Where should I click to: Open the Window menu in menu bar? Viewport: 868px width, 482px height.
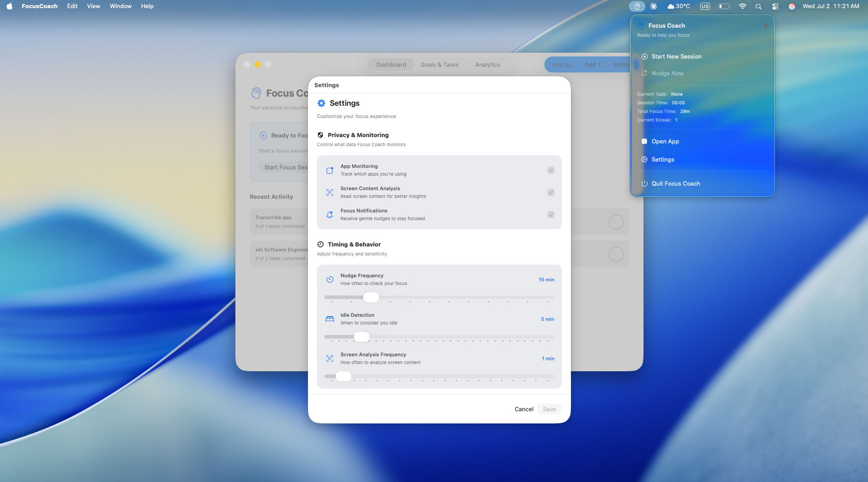121,6
